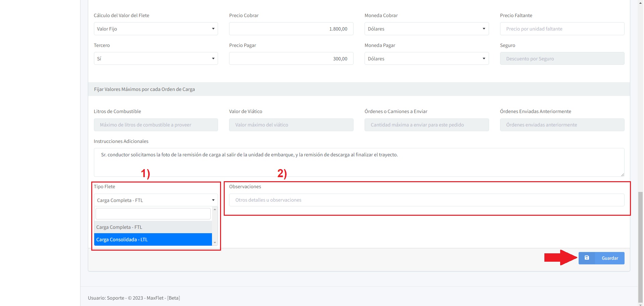The height and width of the screenshot is (306, 644).
Task: Expand the Moneda Cobrar dropdown
Action: pyautogui.click(x=426, y=29)
